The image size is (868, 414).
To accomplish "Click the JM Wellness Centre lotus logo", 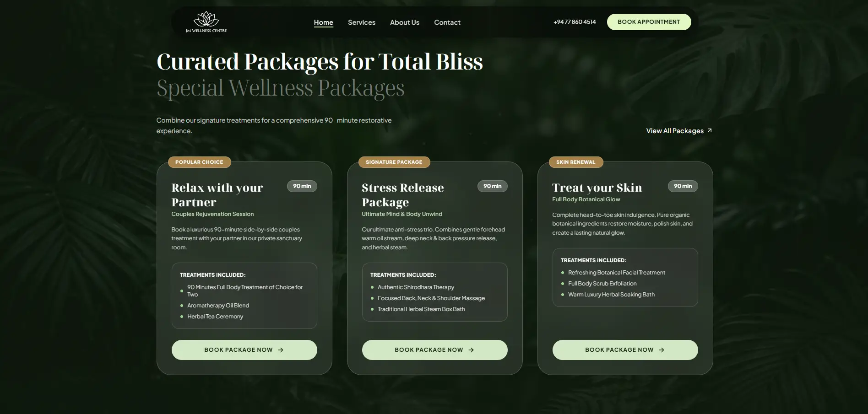I will coord(206,22).
